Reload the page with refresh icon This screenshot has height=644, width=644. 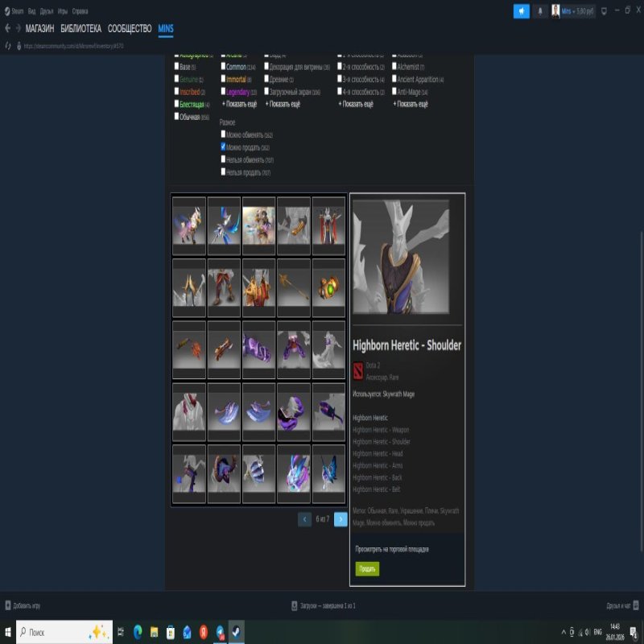click(x=8, y=46)
